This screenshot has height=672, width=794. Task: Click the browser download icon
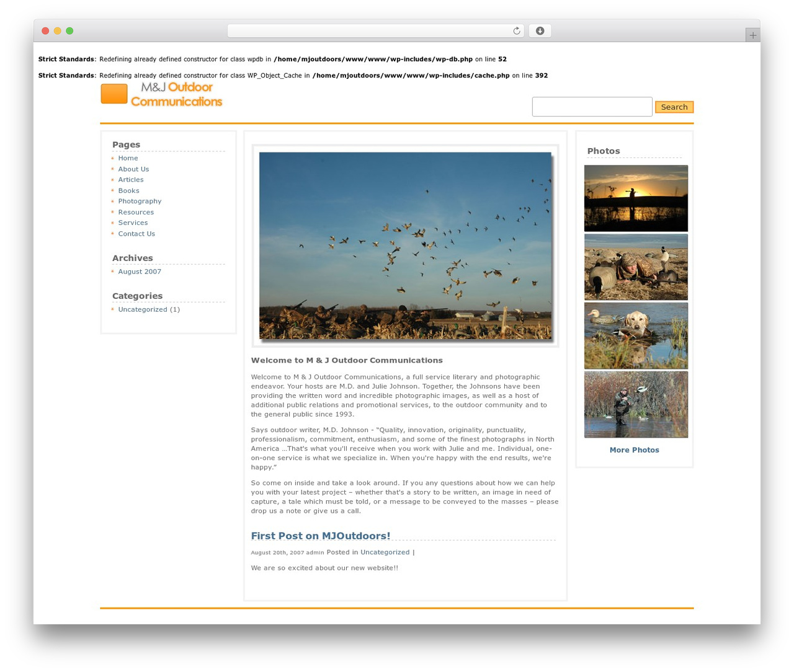(540, 31)
